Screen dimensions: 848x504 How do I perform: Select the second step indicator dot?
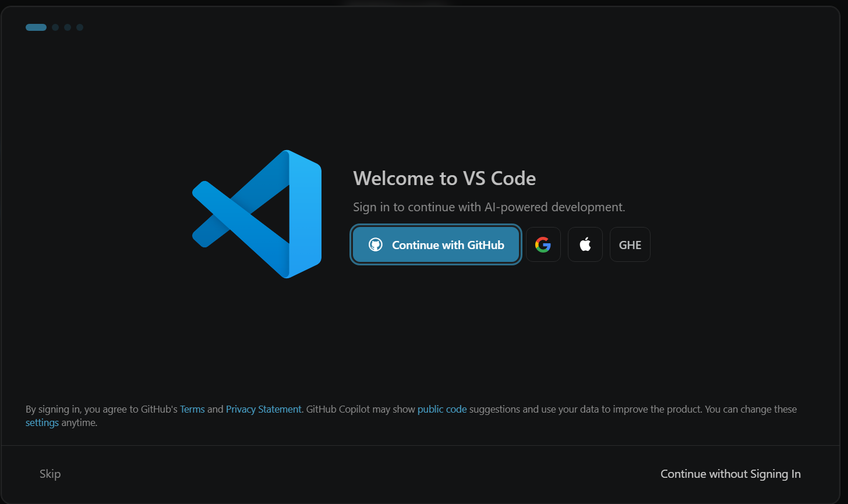coord(55,27)
